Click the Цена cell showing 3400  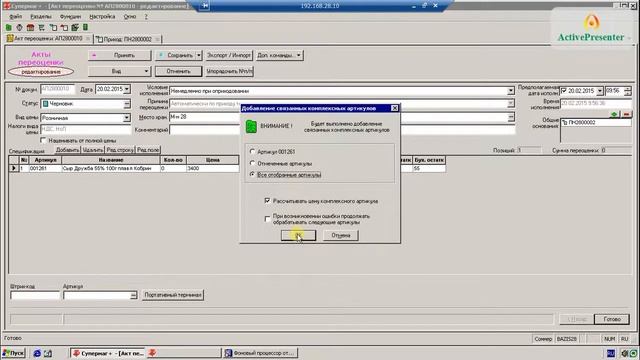coord(213,168)
